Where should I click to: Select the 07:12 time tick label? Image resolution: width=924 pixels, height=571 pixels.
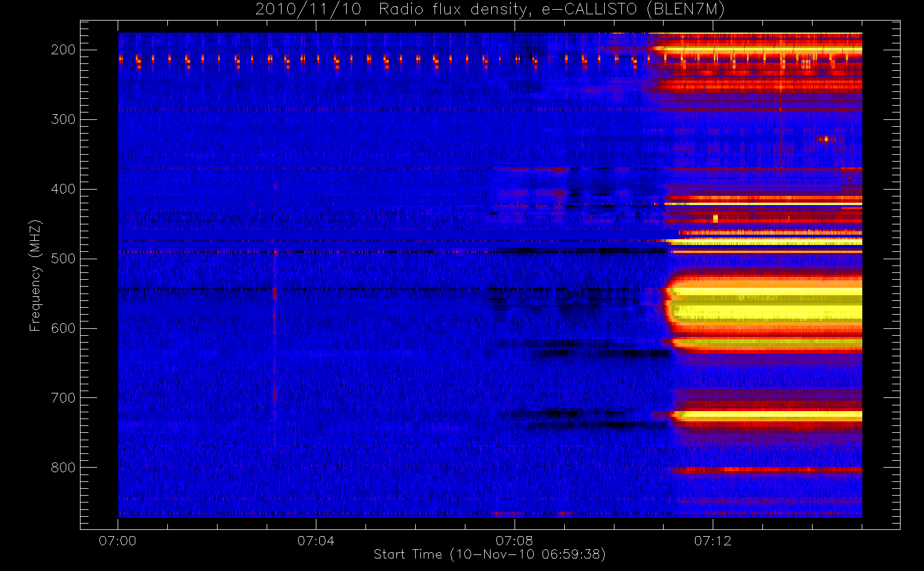tap(712, 541)
